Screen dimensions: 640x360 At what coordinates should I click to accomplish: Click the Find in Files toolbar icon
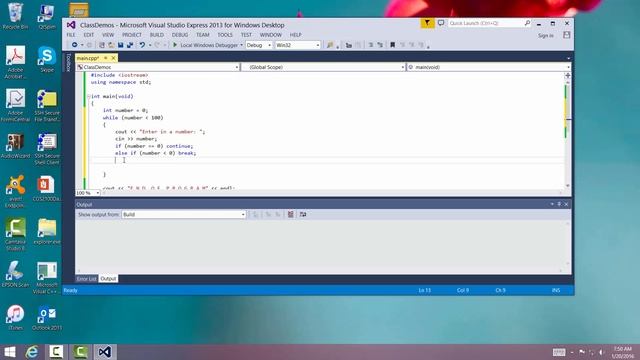point(330,45)
